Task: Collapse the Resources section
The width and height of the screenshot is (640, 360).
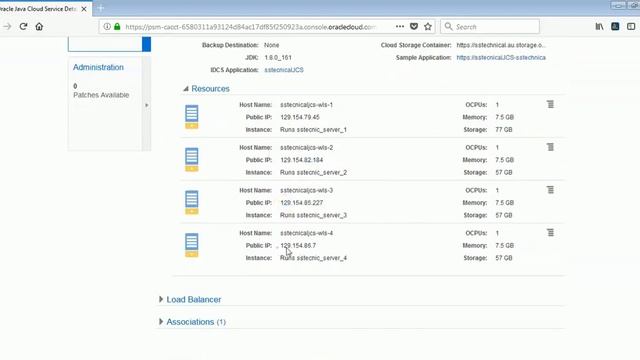Action: [x=186, y=89]
